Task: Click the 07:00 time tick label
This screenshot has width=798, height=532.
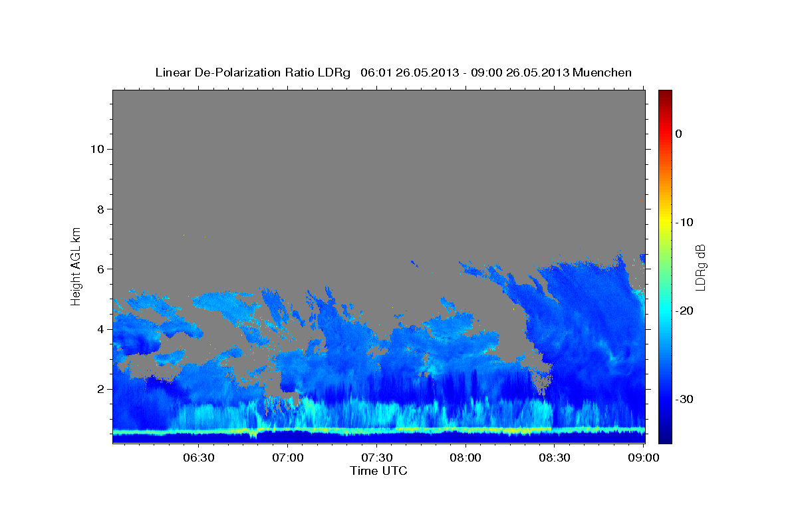Action: [x=287, y=458]
